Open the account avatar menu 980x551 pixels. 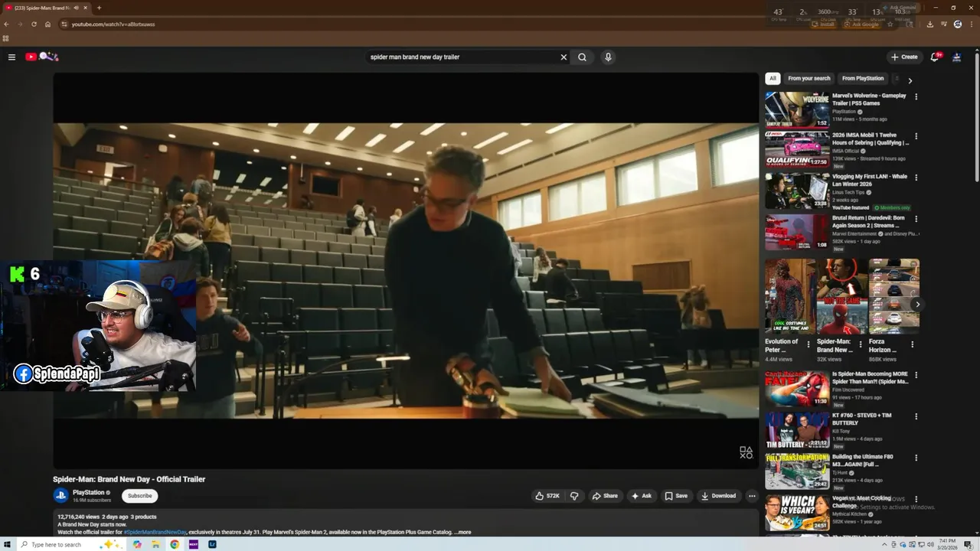coord(956,57)
